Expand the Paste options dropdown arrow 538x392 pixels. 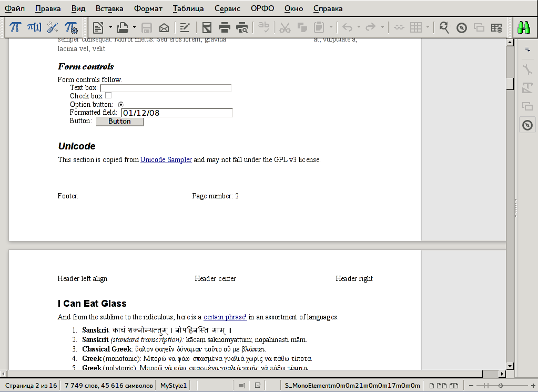point(331,27)
